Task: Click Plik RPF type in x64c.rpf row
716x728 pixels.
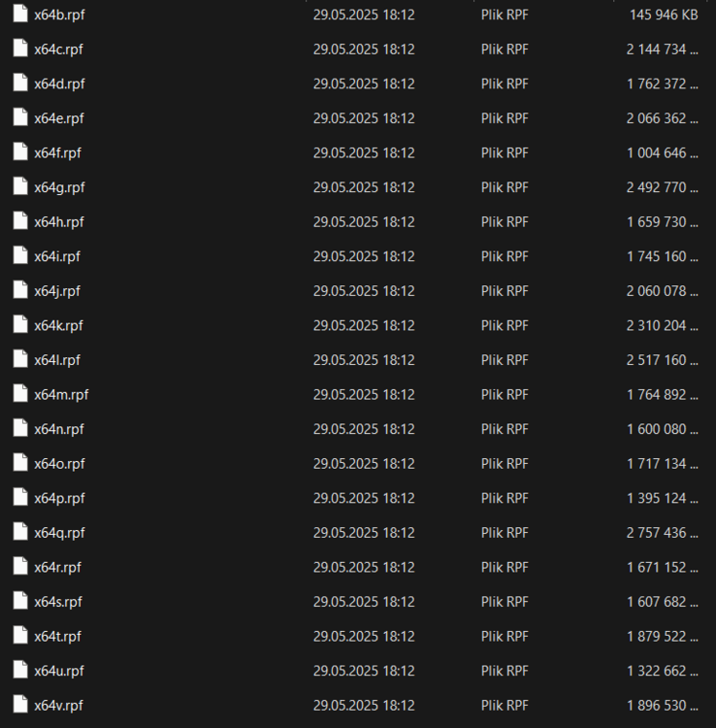Action: (x=504, y=50)
